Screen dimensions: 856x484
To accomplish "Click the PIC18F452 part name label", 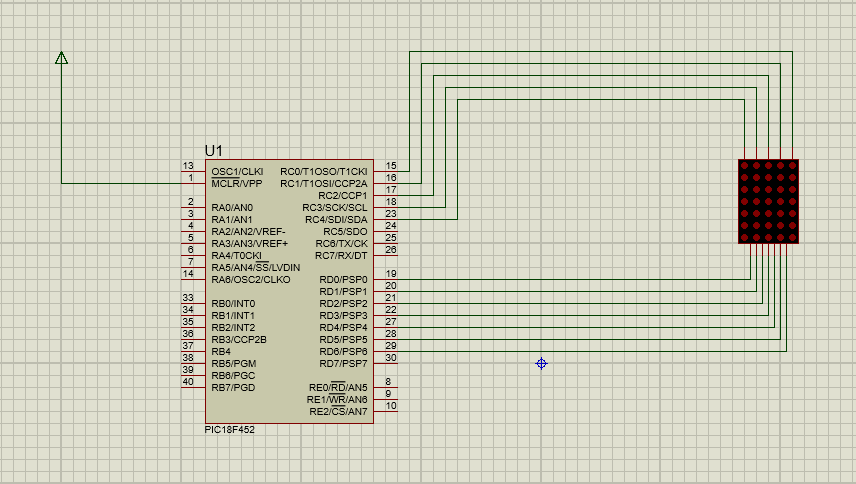I will click(x=229, y=429).
